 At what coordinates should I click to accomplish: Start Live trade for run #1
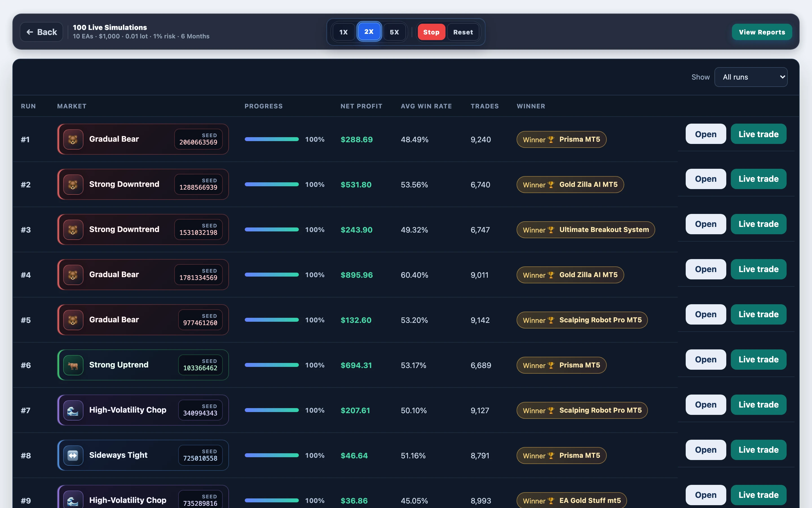(758, 134)
